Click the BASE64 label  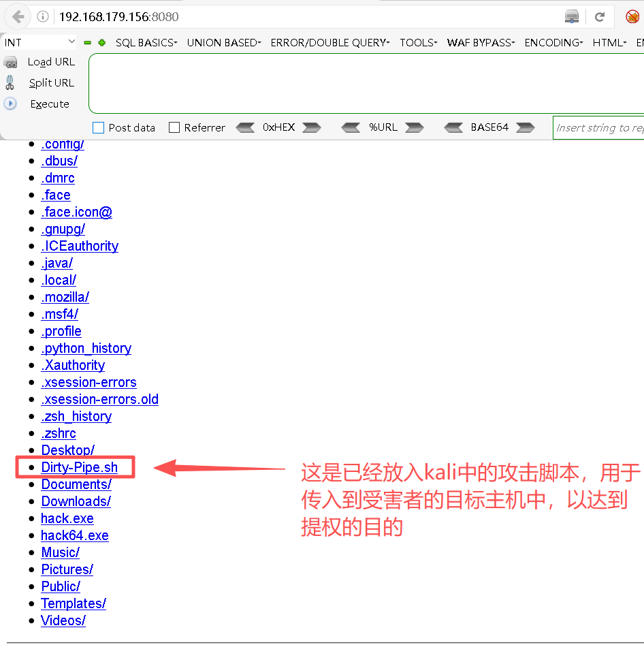point(489,127)
